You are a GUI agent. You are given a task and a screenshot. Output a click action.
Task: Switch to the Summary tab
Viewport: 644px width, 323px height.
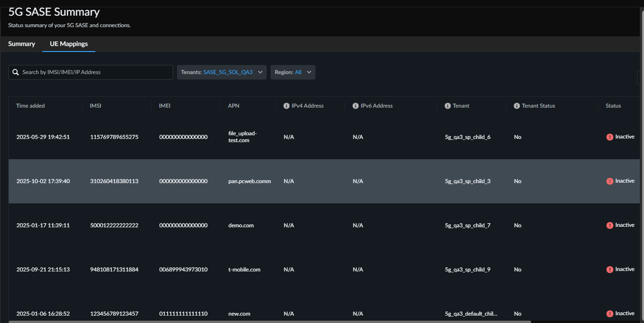22,44
